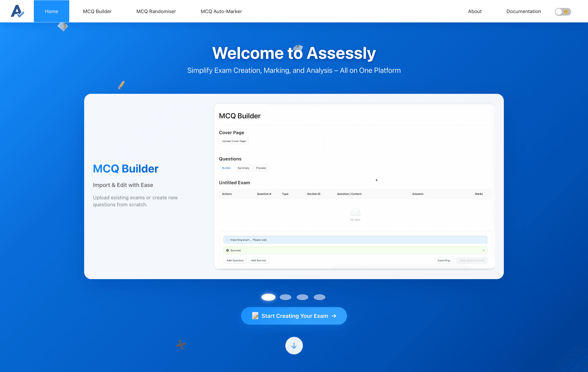Viewport: 588px width, 372px height.
Task: Go to MCQ Builder page
Action: pos(97,11)
